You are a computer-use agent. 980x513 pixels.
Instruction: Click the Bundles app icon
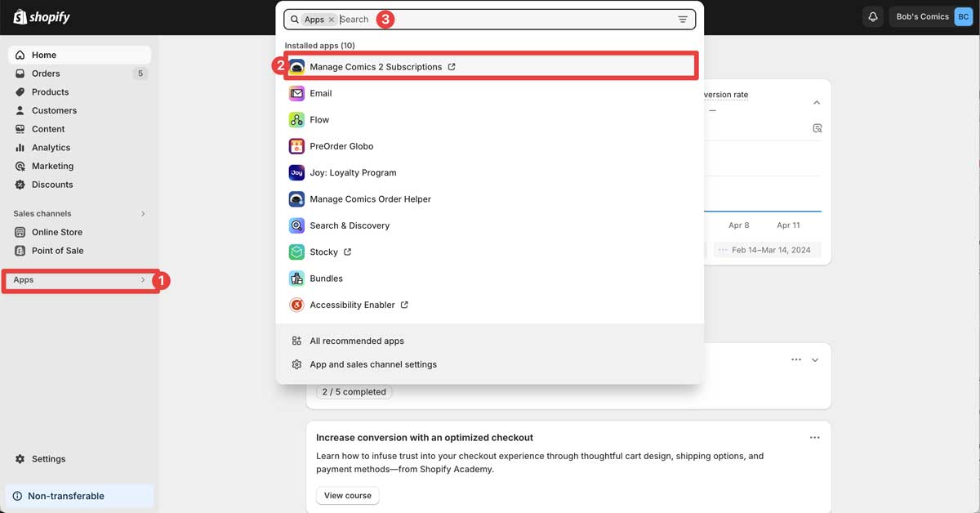tap(296, 279)
